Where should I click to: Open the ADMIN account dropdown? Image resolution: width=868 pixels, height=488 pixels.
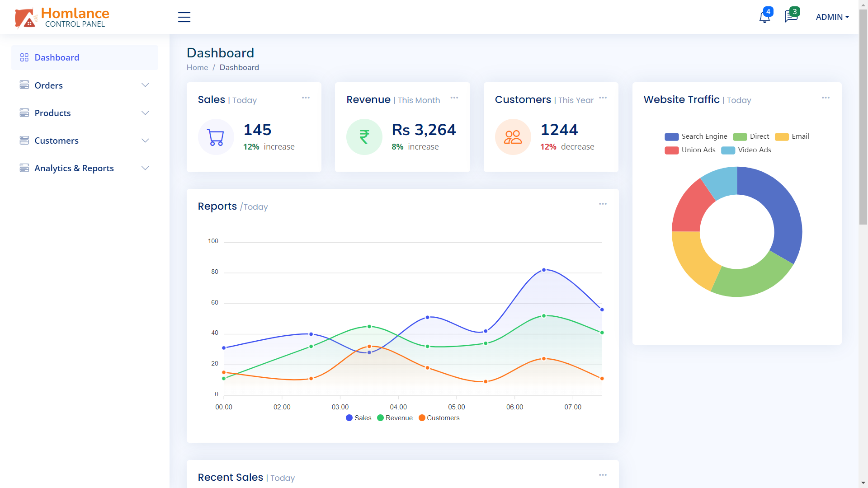coord(832,17)
